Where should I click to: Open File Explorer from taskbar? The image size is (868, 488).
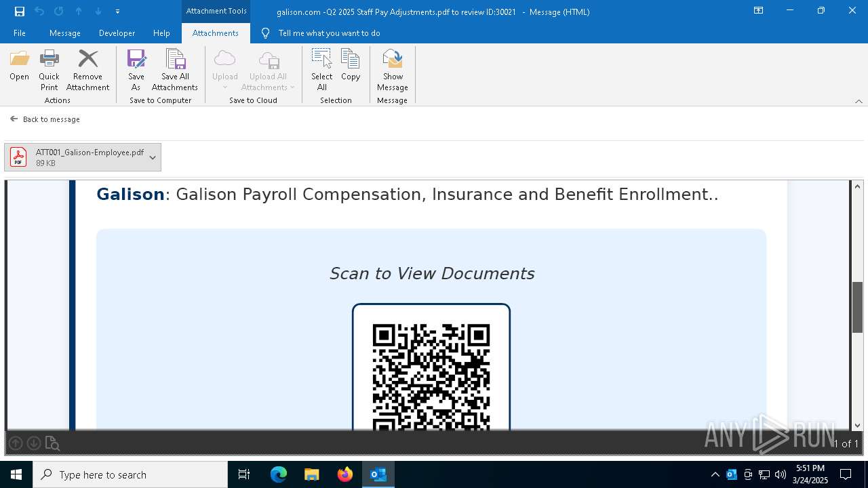(x=312, y=474)
